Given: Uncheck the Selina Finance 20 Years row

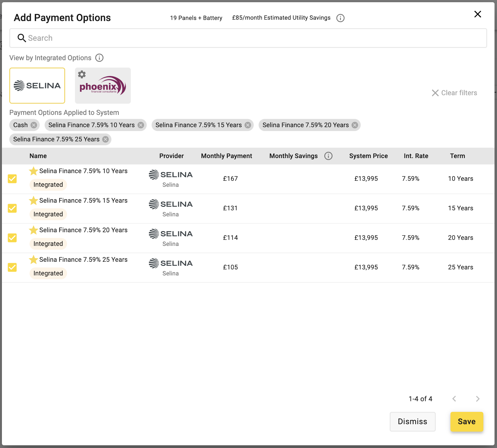Looking at the screenshot, I should [12, 238].
